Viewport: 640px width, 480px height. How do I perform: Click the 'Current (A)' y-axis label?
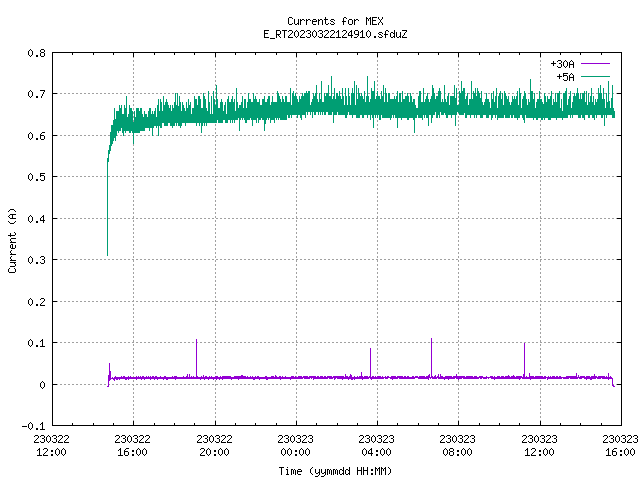click(x=12, y=240)
